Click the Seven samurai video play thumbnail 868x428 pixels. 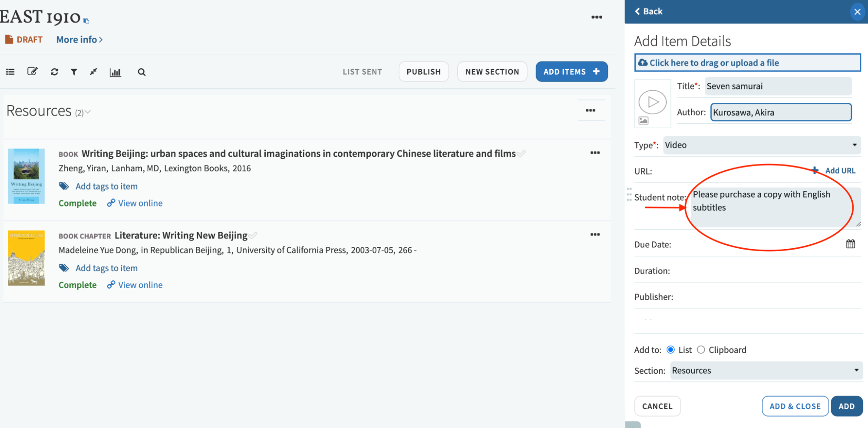click(x=652, y=103)
